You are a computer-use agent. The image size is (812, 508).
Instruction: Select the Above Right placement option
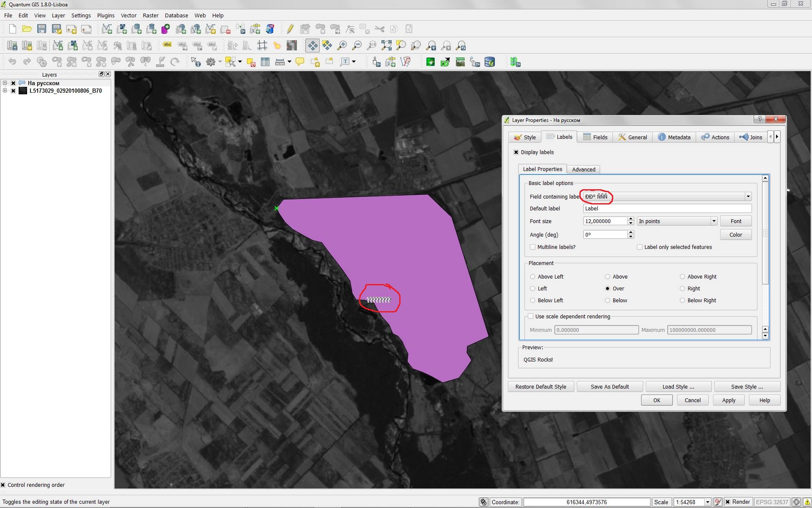(x=682, y=277)
